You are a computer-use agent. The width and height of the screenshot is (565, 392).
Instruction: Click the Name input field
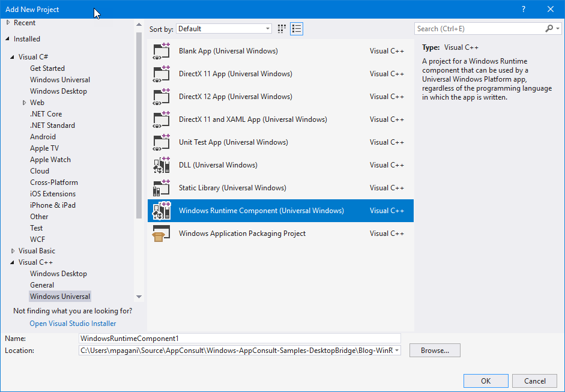240,338
